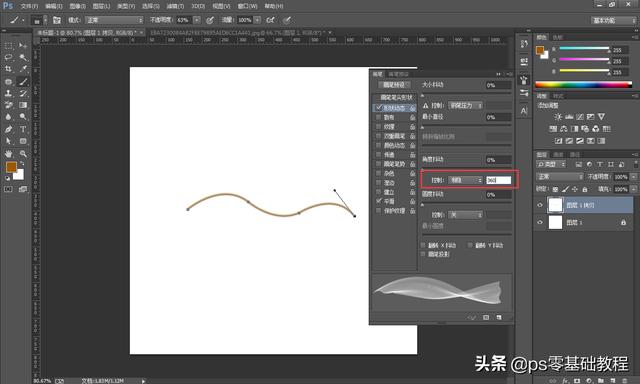Enable the 散布 (Scattering) checkbox
Image resolution: width=640 pixels, height=384 pixels.
(x=379, y=117)
